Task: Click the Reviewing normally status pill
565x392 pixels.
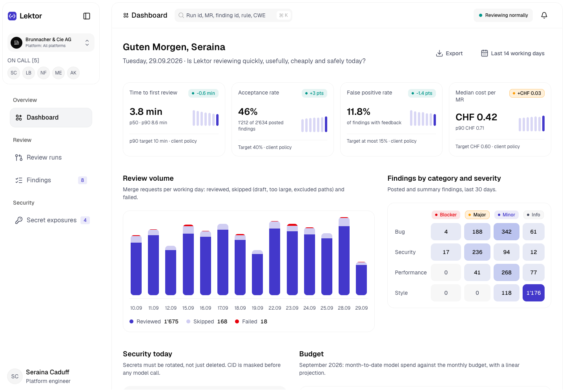Action: (503, 15)
